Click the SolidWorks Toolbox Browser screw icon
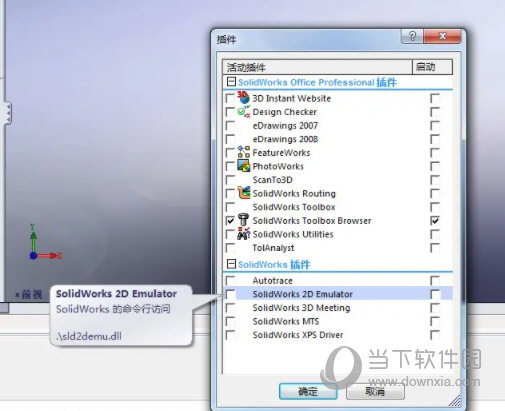The height and width of the screenshot is (411, 505). [243, 220]
